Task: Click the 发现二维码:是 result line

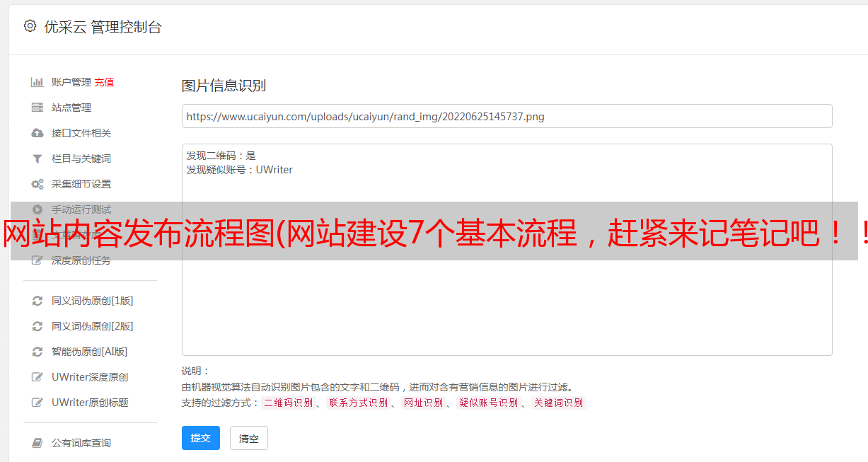Action: pyautogui.click(x=221, y=156)
